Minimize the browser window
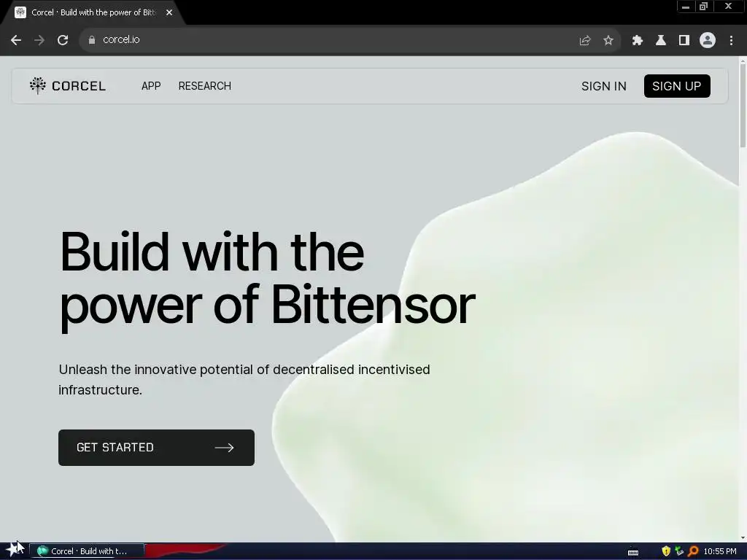The width and height of the screenshot is (747, 560). (x=686, y=7)
